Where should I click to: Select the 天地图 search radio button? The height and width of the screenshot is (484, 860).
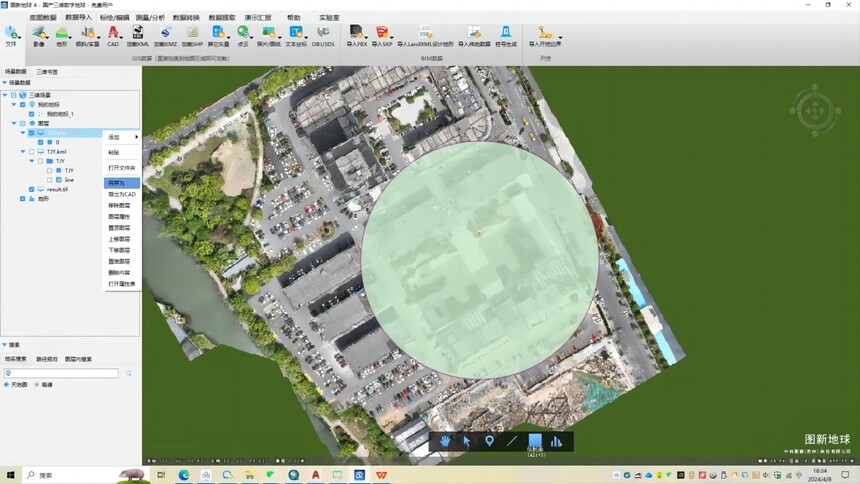[7, 385]
